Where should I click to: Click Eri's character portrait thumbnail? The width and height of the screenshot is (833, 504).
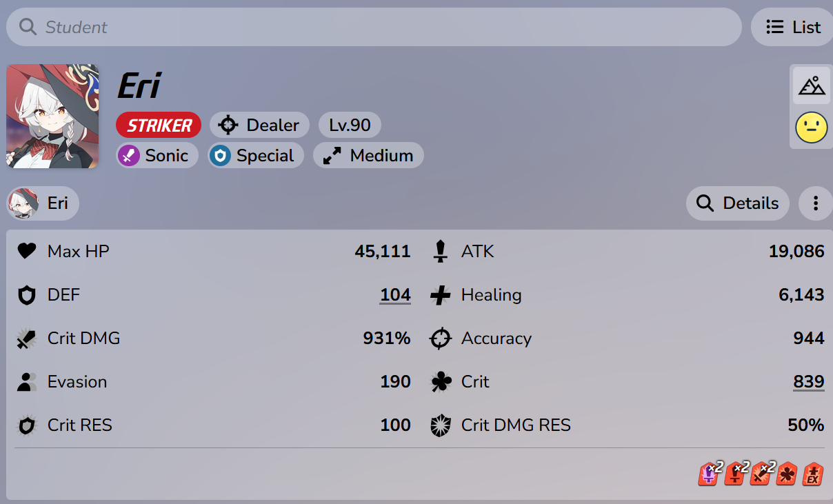52,116
